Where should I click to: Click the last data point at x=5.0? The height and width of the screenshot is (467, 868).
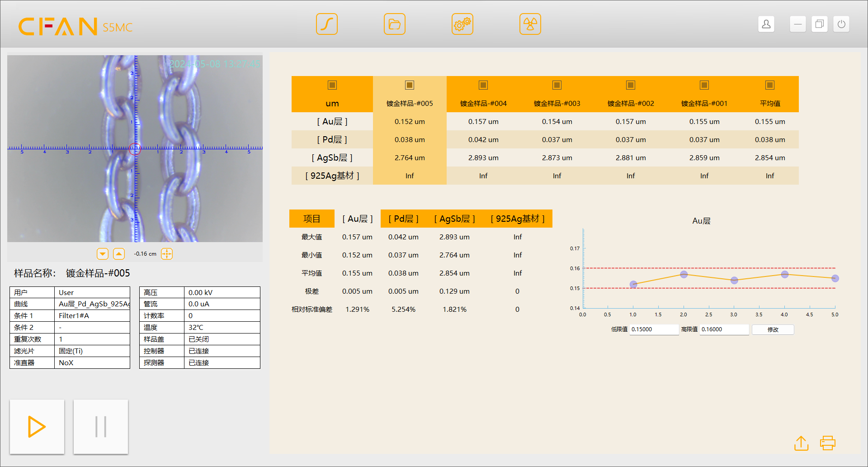(835, 278)
